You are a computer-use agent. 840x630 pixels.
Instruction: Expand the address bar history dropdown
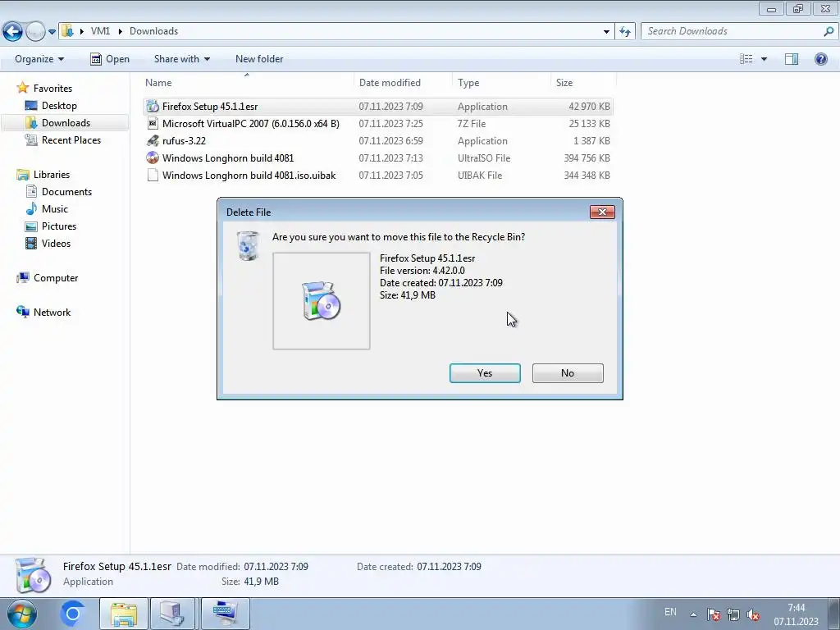606,32
